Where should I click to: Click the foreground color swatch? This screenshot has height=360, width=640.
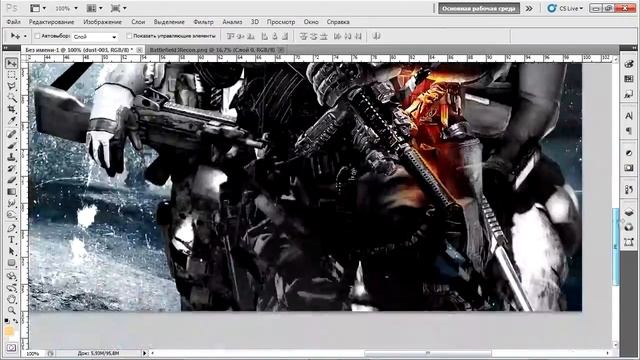[x=9, y=331]
